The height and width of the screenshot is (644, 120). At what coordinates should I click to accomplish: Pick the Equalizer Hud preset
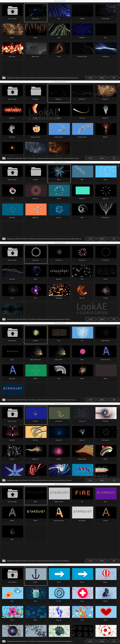[x=59, y=271]
